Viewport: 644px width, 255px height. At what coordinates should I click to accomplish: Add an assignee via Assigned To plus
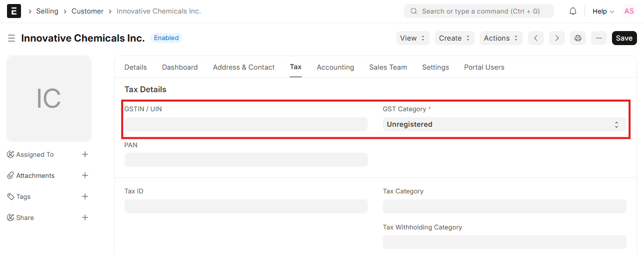coord(85,154)
